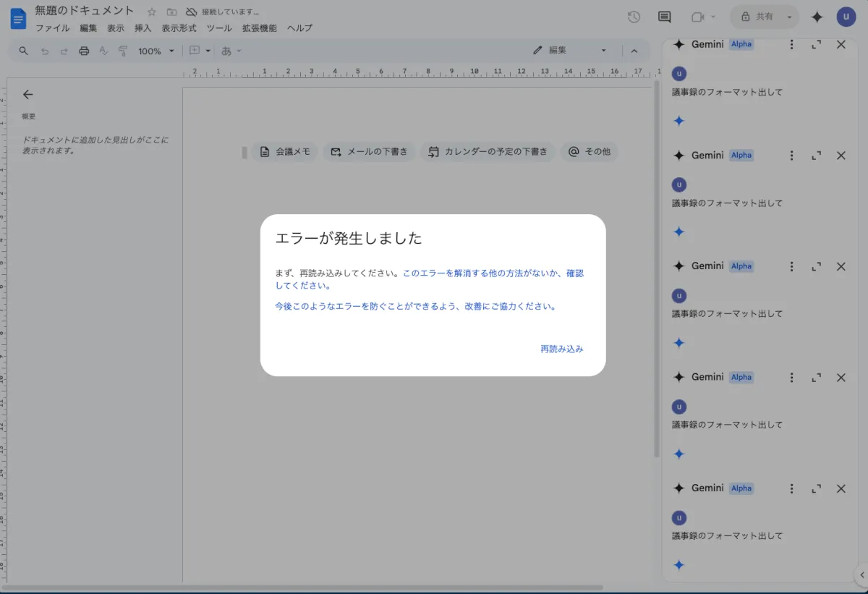Open the comments panel icon
This screenshot has height=594, width=868.
(664, 17)
